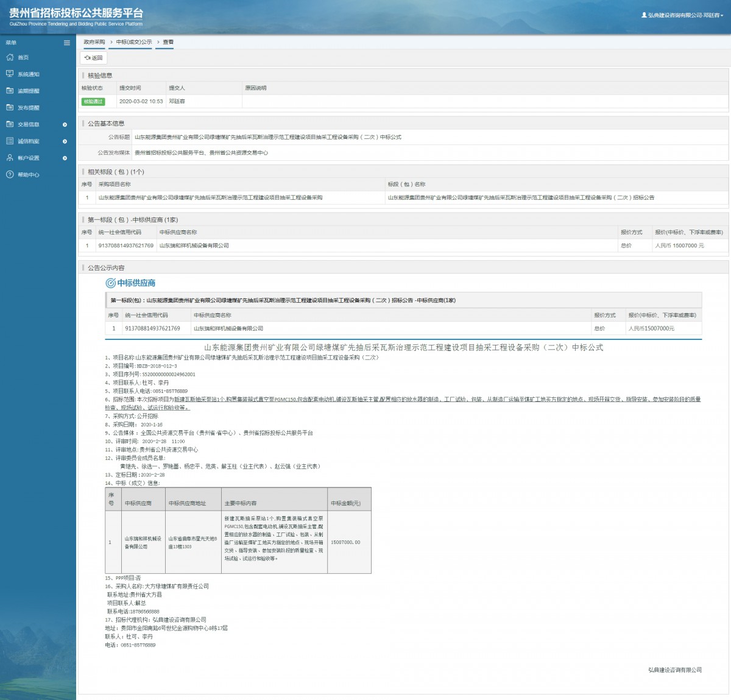
Task: Open the 帮助中心 menu item
Action: click(x=29, y=175)
